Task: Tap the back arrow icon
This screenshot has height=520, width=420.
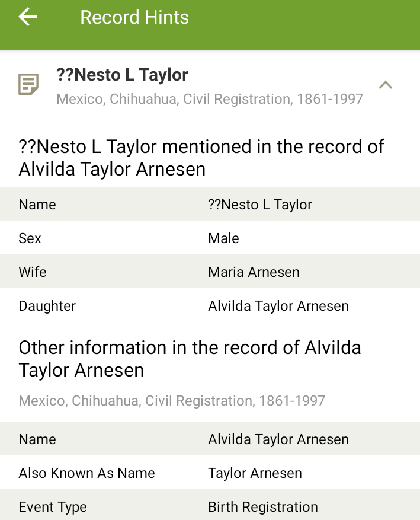Action: [x=28, y=17]
